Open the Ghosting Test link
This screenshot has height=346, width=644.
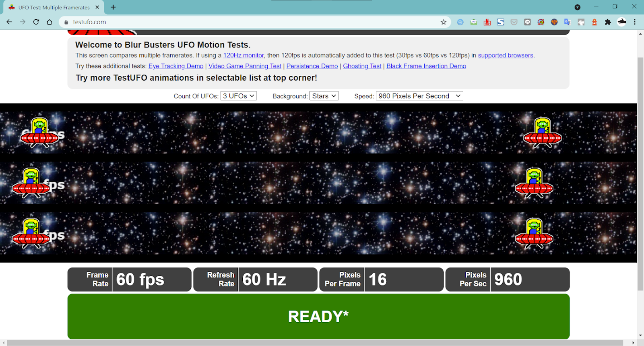coord(362,66)
